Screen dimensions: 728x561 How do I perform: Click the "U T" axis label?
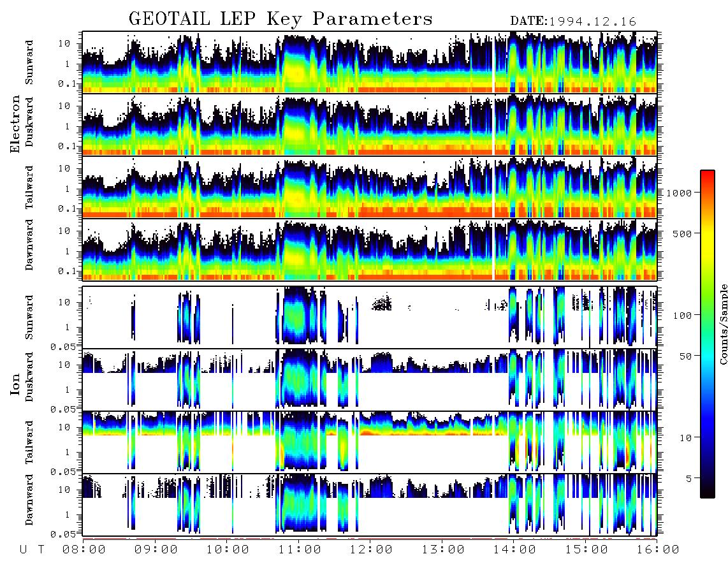pyautogui.click(x=32, y=550)
